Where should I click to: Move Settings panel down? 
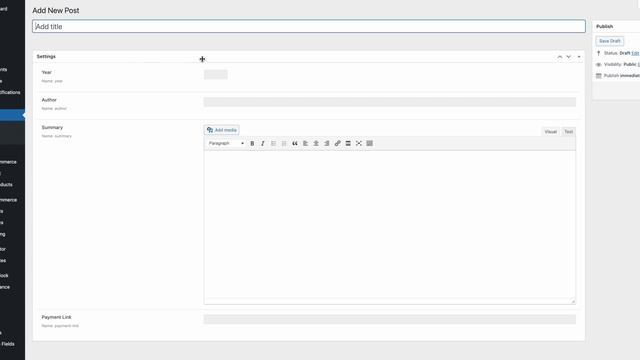[x=569, y=57]
